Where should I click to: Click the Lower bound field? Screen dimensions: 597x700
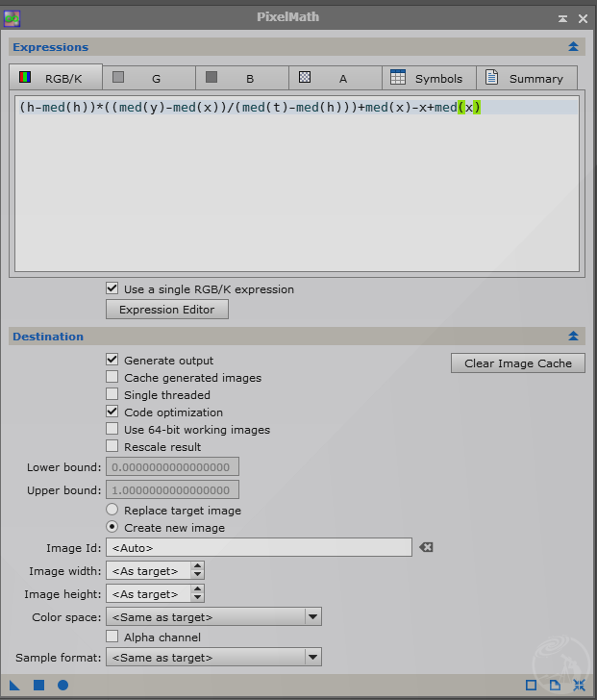click(x=172, y=466)
